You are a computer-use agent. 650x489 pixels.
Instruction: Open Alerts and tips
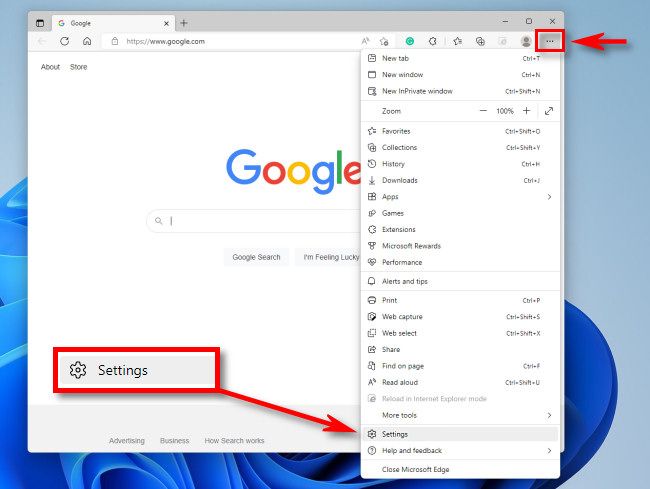460,281
